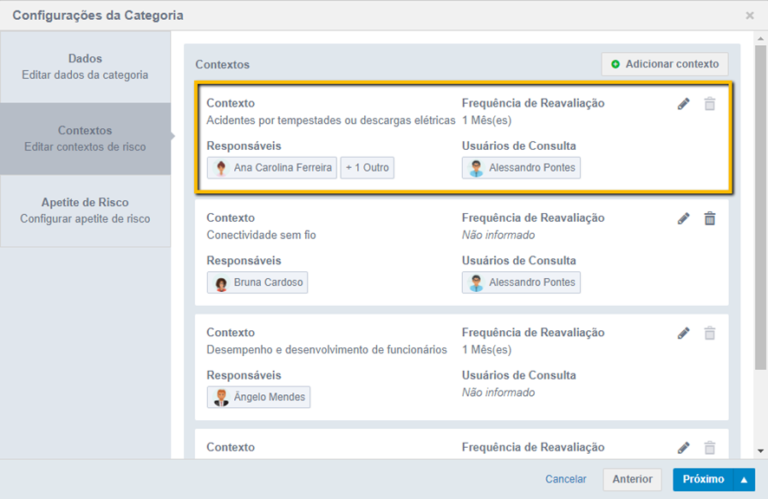This screenshot has width=768, height=499.
Task: Select the Contextos tab
Action: (85, 138)
